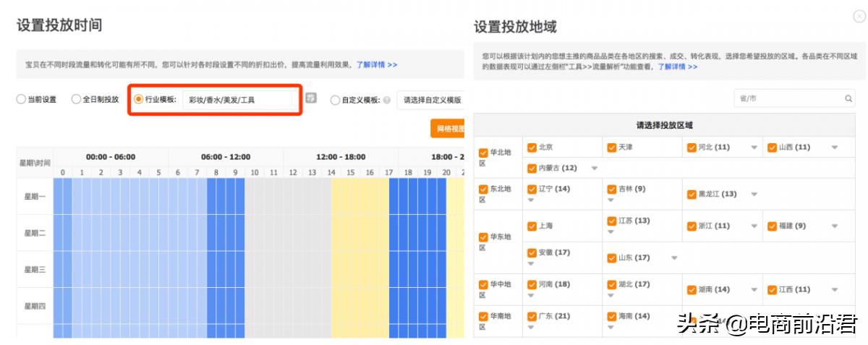Click the 00:00 - 06:00 time header
868x345 pixels.
111,157
